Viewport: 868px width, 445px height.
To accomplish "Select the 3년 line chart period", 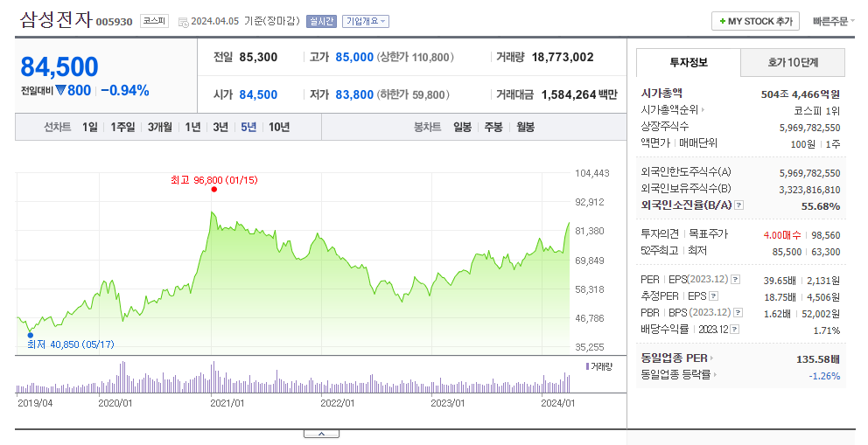I will [220, 127].
